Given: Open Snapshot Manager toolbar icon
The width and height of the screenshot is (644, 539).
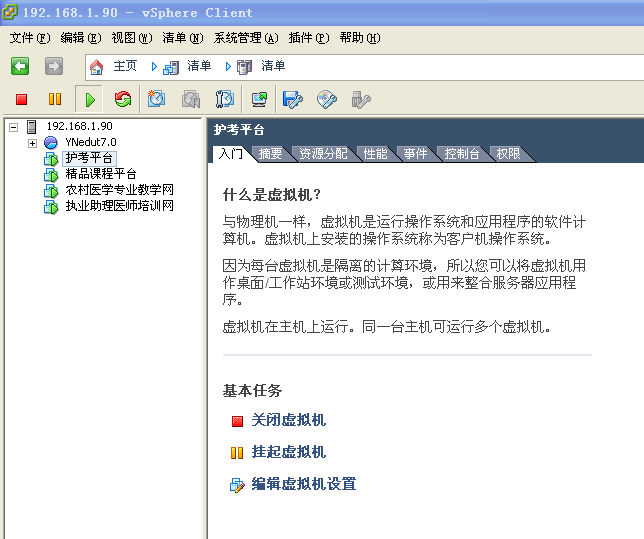Looking at the screenshot, I should (x=225, y=99).
